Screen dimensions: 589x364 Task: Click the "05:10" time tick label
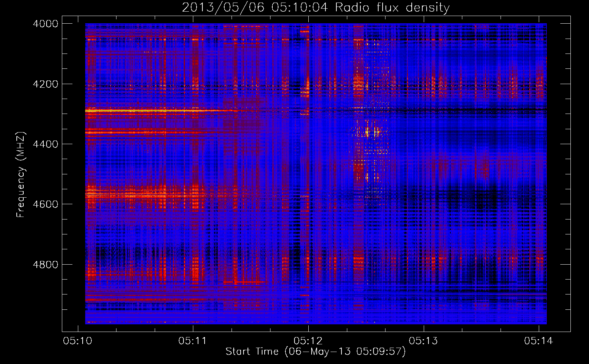pos(78,341)
